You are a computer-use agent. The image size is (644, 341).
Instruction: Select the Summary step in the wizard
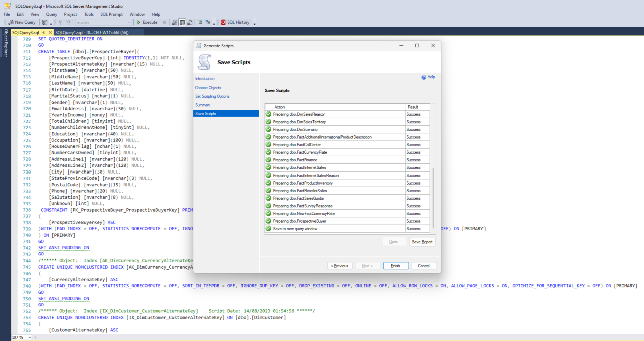(203, 105)
